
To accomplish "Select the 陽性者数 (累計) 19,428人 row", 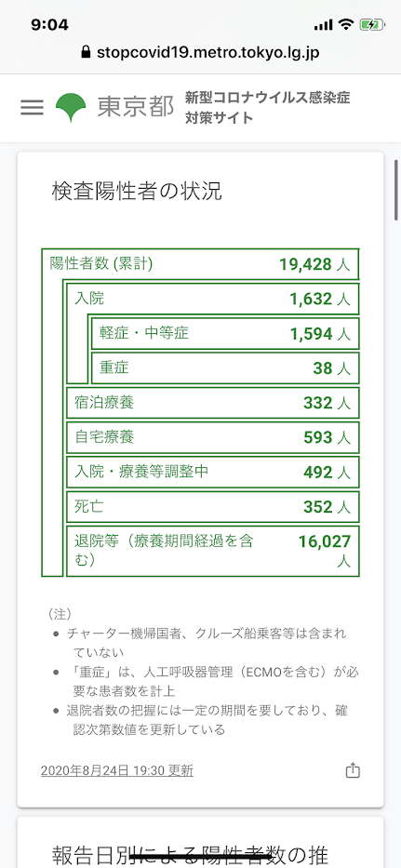I will click(x=201, y=264).
